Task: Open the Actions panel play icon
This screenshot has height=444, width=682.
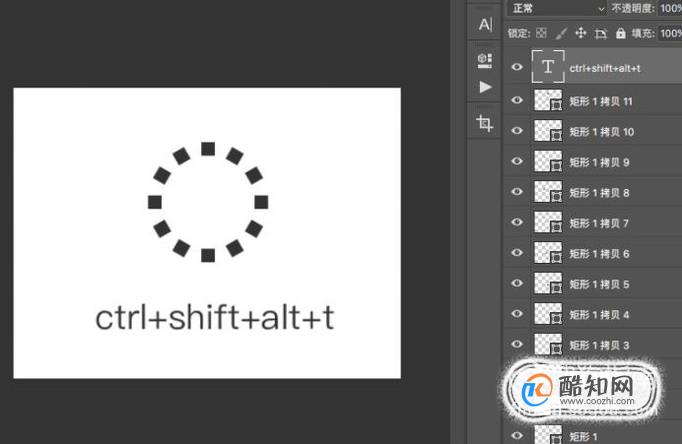Action: [x=485, y=87]
